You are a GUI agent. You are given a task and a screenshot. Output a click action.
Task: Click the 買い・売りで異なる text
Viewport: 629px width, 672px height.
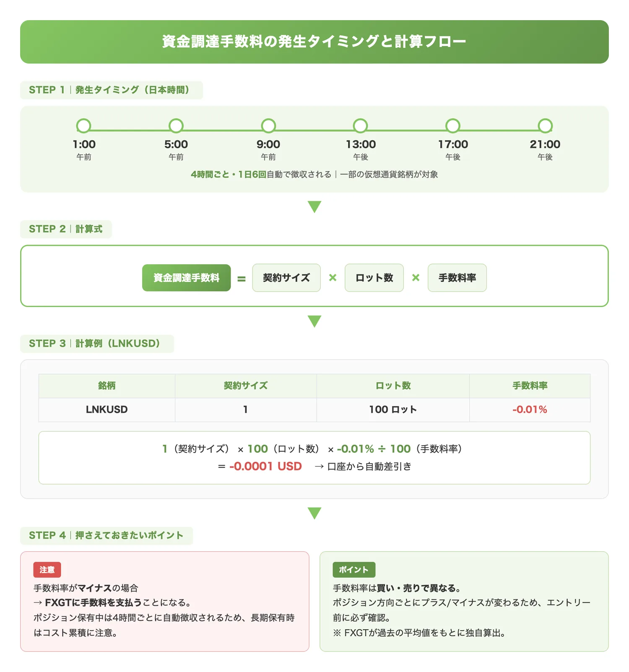pos(416,588)
